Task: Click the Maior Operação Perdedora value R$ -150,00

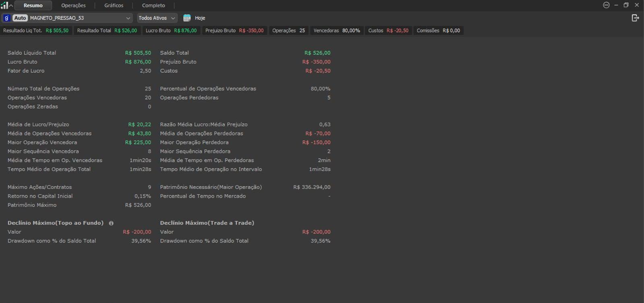Action: tap(316, 142)
